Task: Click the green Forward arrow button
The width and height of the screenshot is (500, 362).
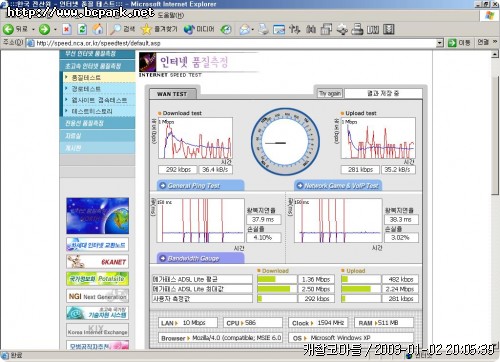Action: coord(44,29)
